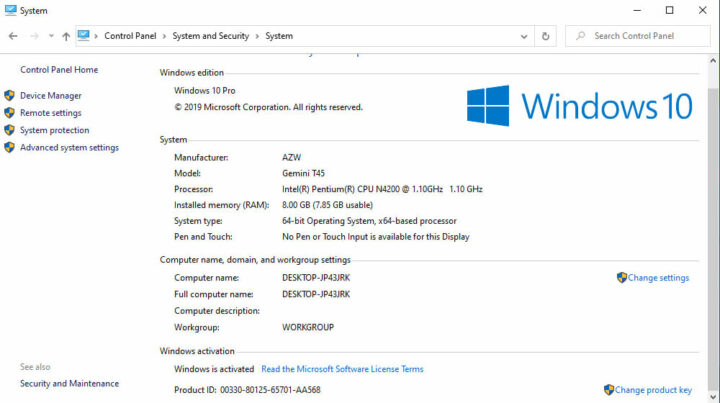Expand chevron after System and Security breadcrumb

point(257,36)
